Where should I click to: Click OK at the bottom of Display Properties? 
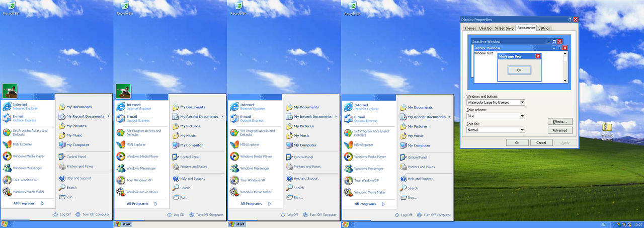pyautogui.click(x=517, y=142)
